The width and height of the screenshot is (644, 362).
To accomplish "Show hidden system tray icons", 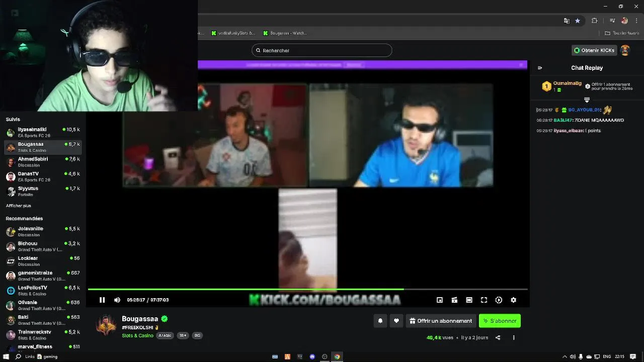I will tap(565, 356).
